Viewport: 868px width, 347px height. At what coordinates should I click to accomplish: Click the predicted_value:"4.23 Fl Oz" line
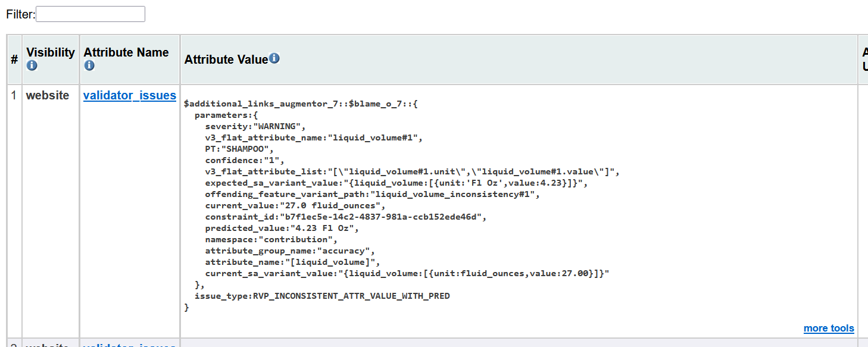click(282, 228)
